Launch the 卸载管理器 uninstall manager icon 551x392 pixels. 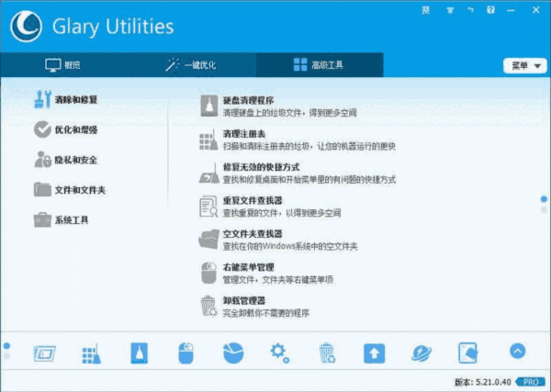point(208,306)
